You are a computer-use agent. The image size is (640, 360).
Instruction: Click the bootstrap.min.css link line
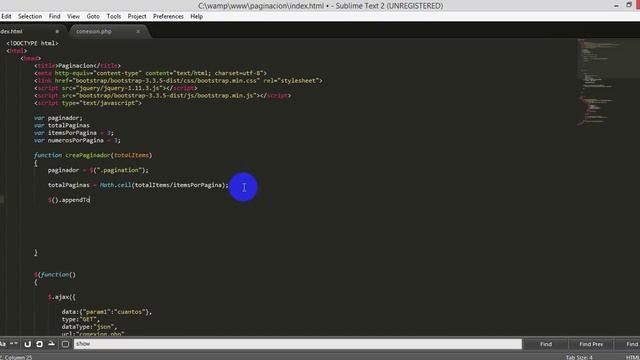pyautogui.click(x=178, y=81)
